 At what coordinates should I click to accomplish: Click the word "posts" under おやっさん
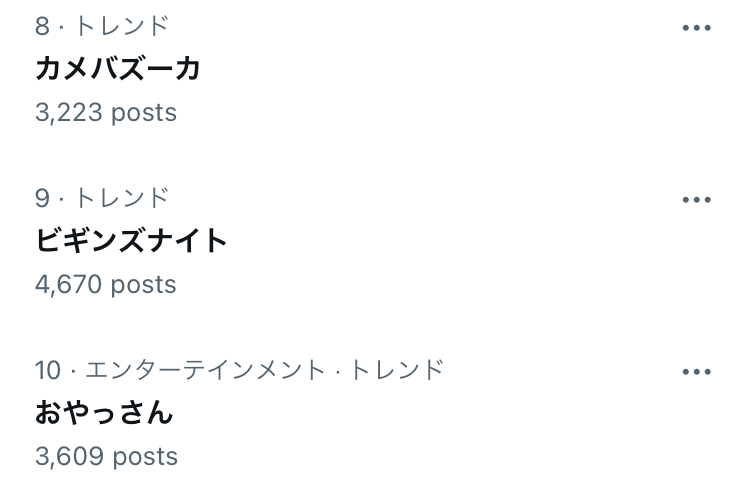tap(144, 457)
